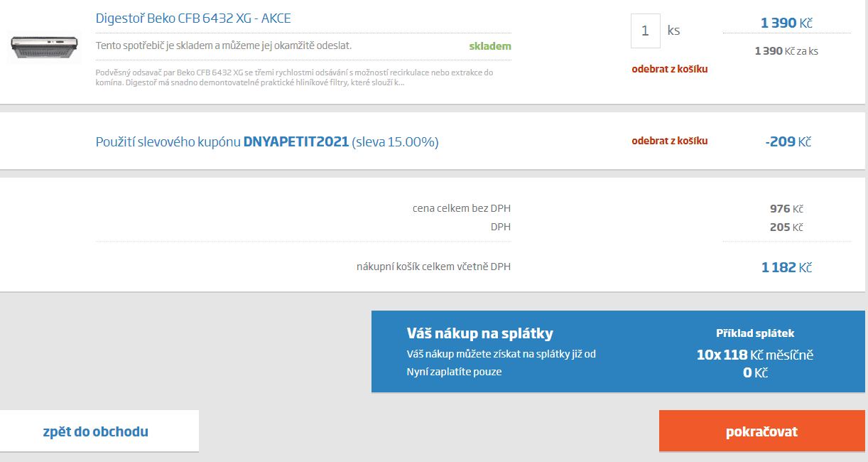
Task: Click the Nyní zaplatíte pouze text
Action: point(454,371)
